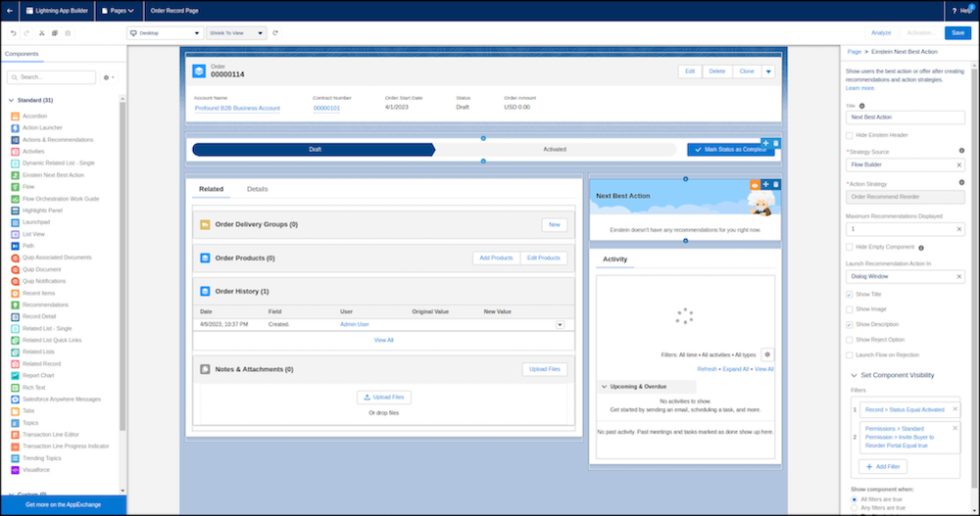Viewport: 980px width, 516px height.
Task: Open the Desktop form factor dropdown
Action: point(165,33)
